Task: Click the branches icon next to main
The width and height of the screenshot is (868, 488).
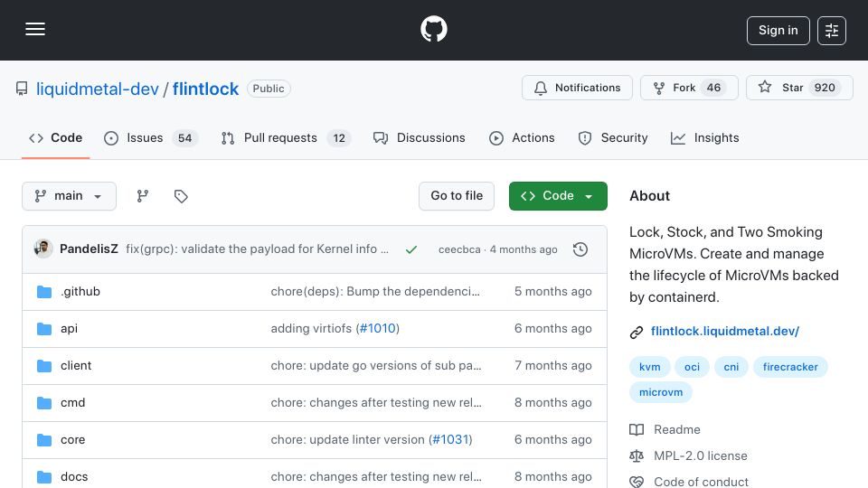Action: point(143,196)
